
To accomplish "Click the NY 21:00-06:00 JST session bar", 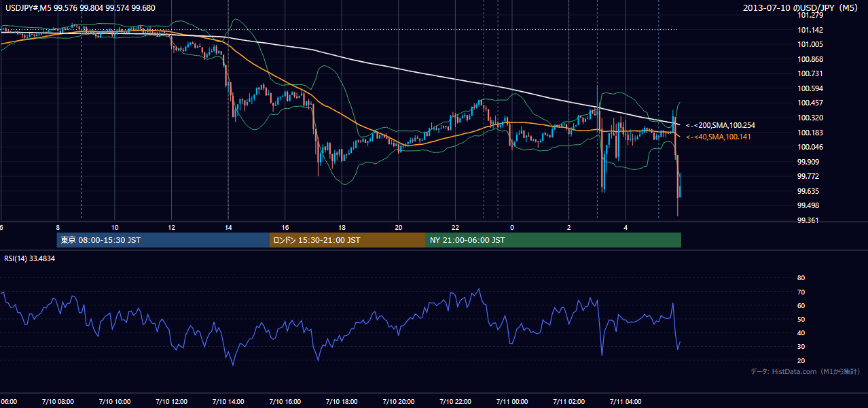I will 554,240.
